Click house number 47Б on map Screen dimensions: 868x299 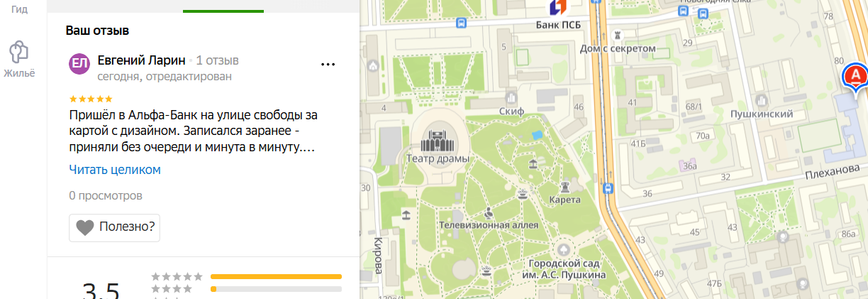point(713,285)
